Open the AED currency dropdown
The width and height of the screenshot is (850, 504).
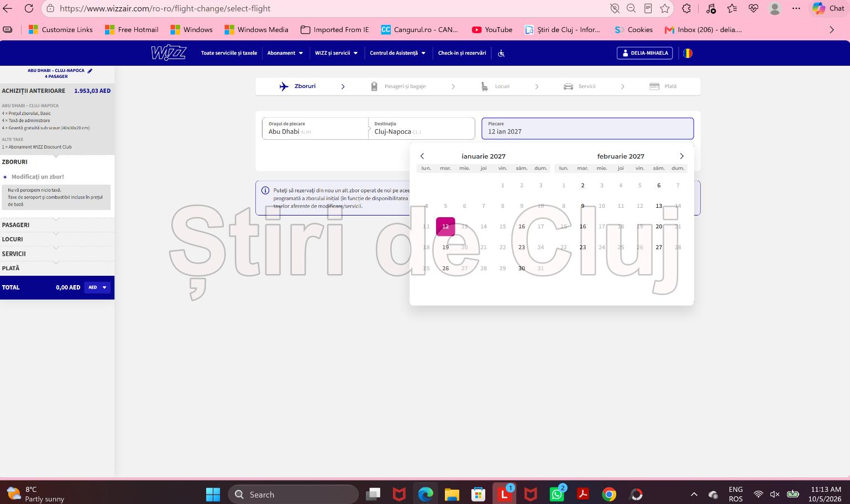coord(97,287)
